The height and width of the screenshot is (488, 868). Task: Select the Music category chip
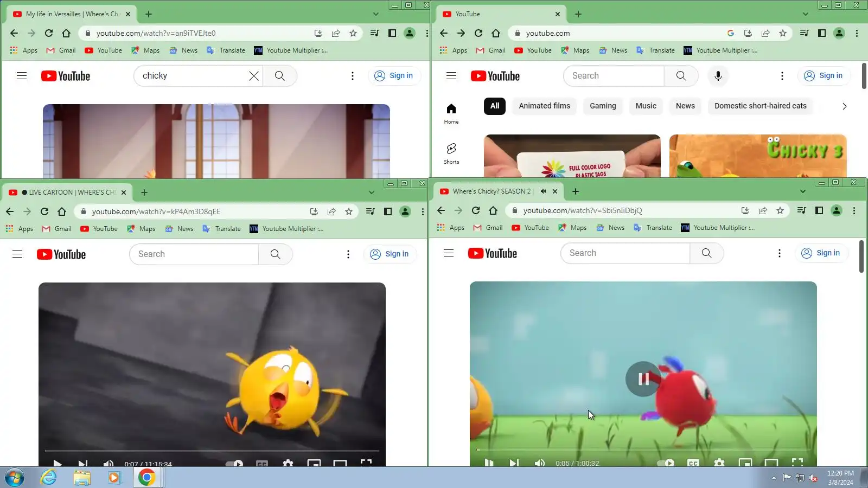(646, 106)
